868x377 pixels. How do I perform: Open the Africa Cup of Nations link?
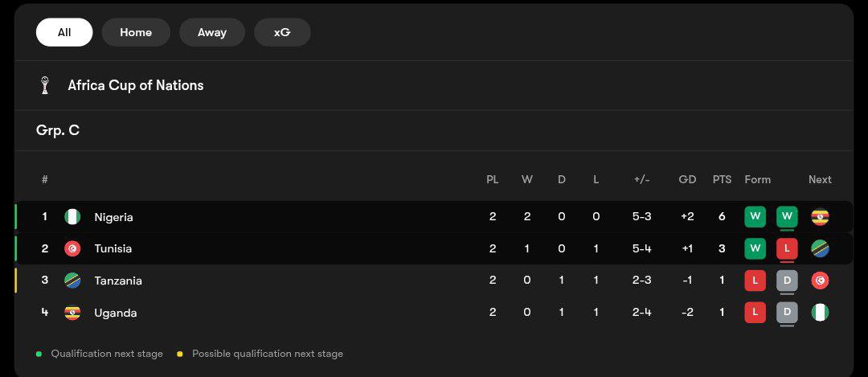pos(136,85)
